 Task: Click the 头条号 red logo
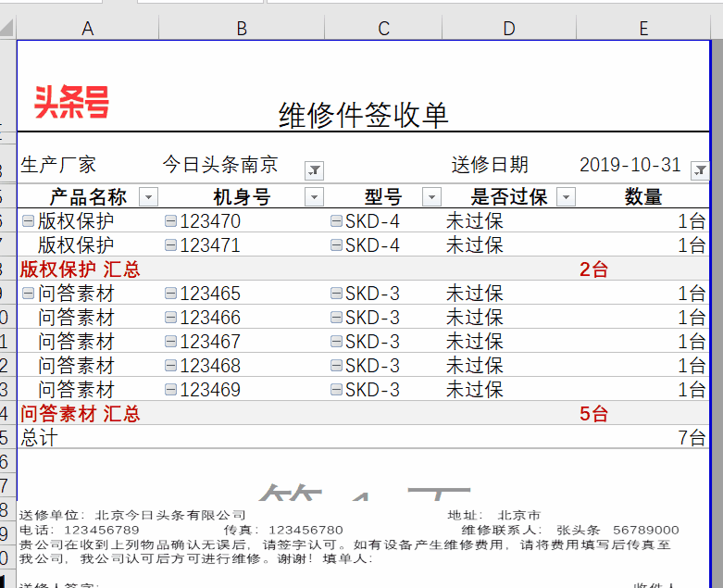pos(72,102)
